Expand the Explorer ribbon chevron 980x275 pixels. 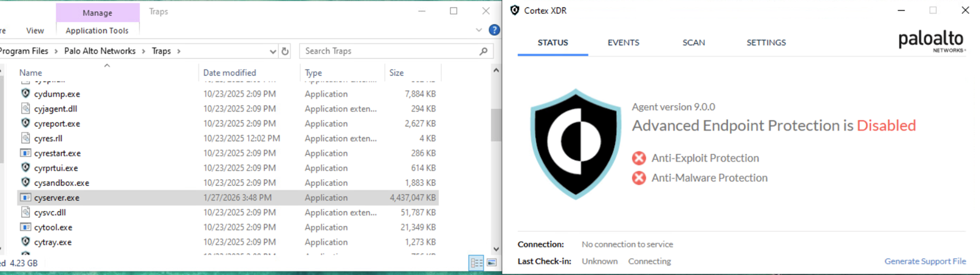(x=479, y=30)
